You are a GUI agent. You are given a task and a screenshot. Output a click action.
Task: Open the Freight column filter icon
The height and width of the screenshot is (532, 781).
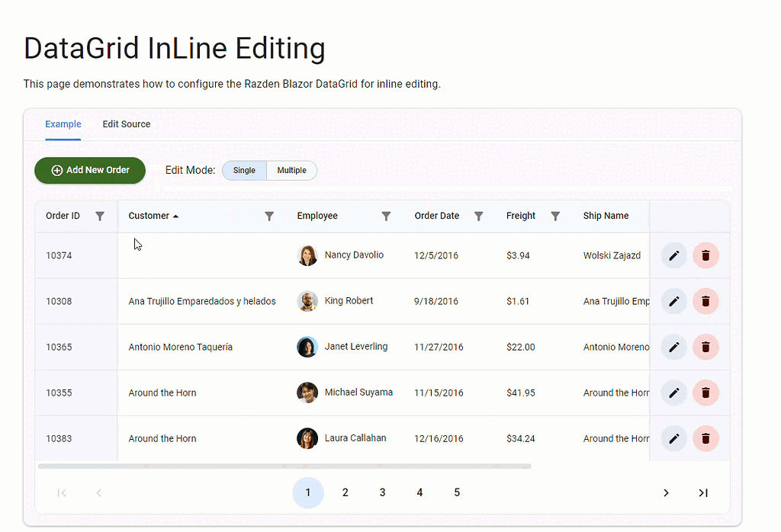pos(556,216)
